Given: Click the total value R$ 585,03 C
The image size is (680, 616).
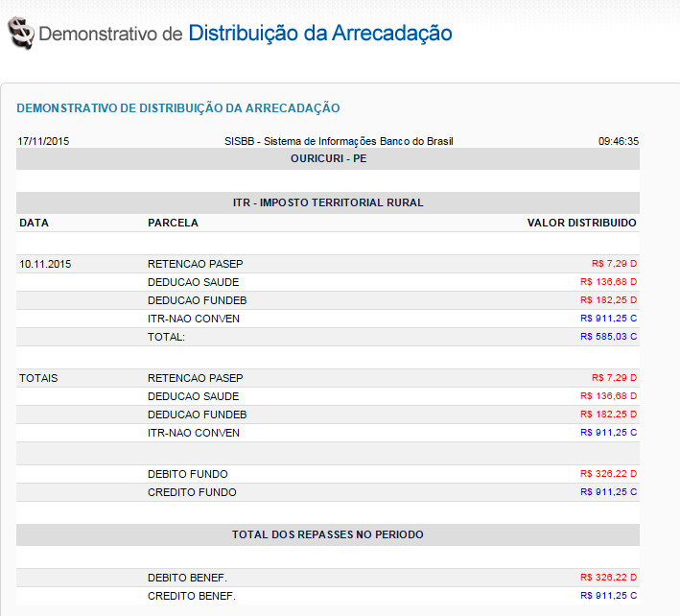Looking at the screenshot, I should click(608, 336).
